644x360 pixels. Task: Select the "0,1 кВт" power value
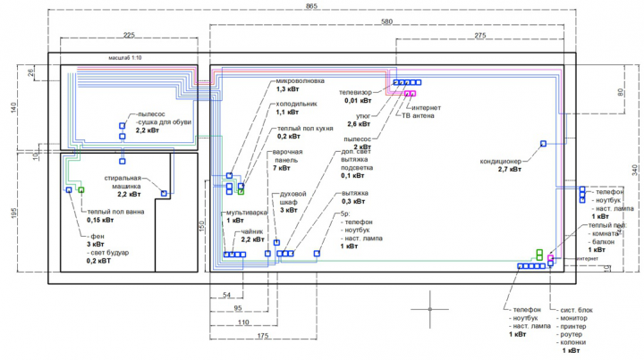pyautogui.click(x=352, y=175)
